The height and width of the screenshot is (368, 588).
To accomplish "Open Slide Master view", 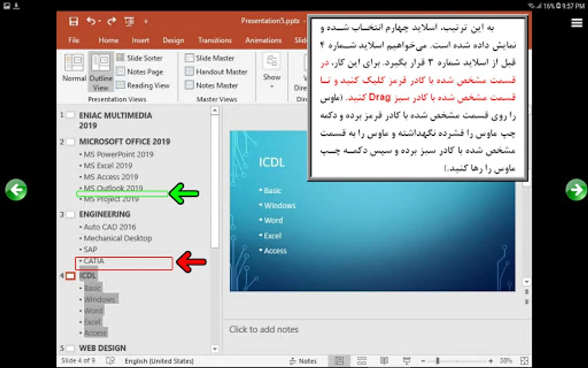I will click(210, 58).
